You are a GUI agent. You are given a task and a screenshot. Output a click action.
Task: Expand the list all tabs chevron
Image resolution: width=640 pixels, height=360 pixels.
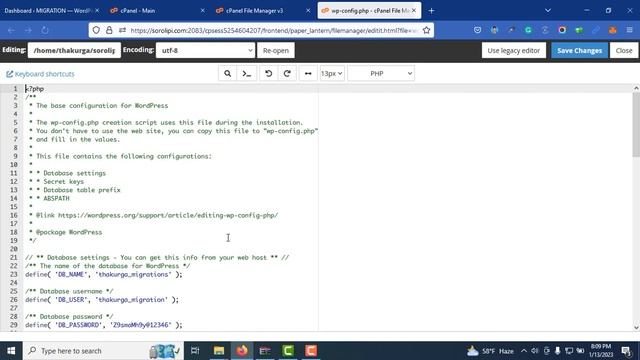(548, 11)
